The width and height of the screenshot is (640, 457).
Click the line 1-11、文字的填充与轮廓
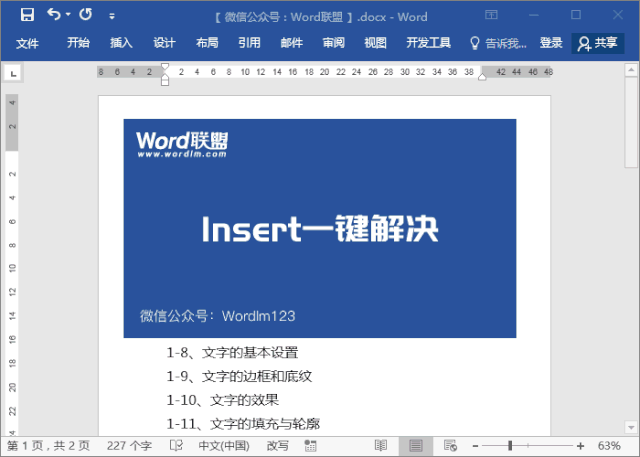click(243, 424)
